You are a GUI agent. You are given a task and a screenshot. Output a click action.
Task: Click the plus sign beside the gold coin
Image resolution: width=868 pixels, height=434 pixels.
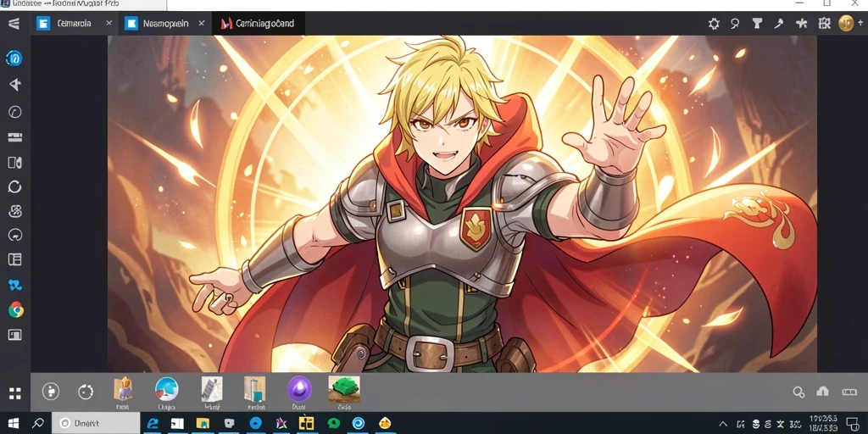tap(861, 23)
